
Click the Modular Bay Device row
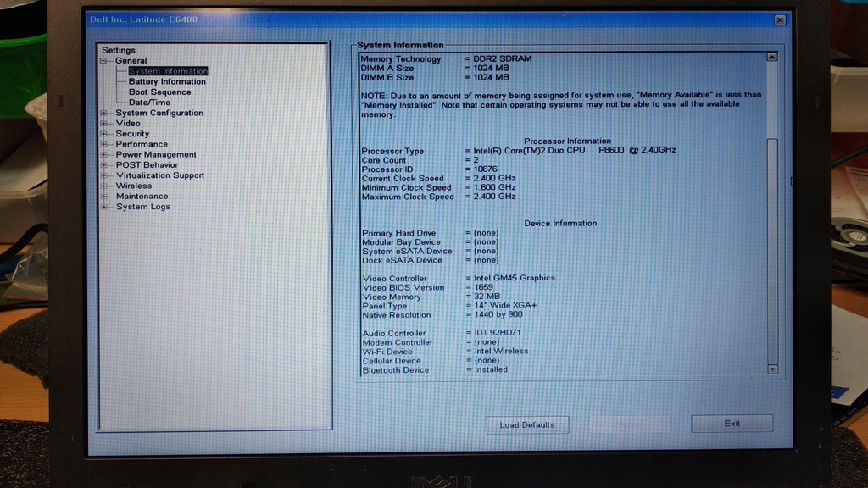tap(430, 241)
